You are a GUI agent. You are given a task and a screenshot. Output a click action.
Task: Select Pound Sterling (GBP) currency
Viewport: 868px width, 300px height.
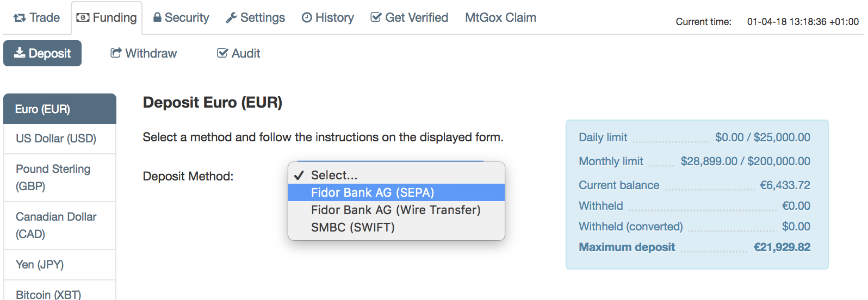click(x=53, y=177)
